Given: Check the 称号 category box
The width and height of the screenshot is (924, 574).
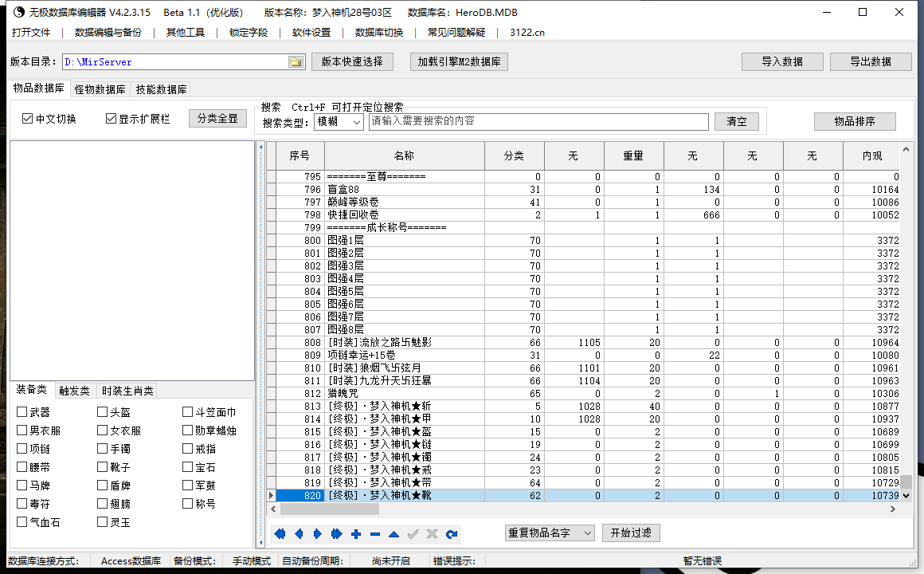Looking at the screenshot, I should click(x=188, y=503).
